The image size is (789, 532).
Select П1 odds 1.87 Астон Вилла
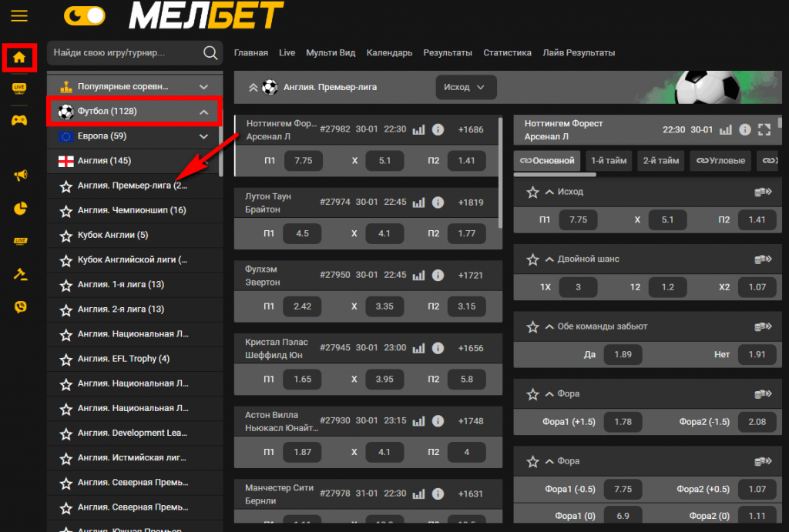coord(302,453)
